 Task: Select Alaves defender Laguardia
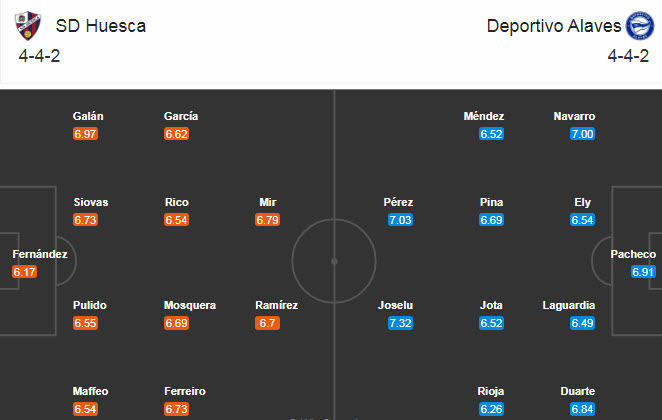pyautogui.click(x=569, y=305)
